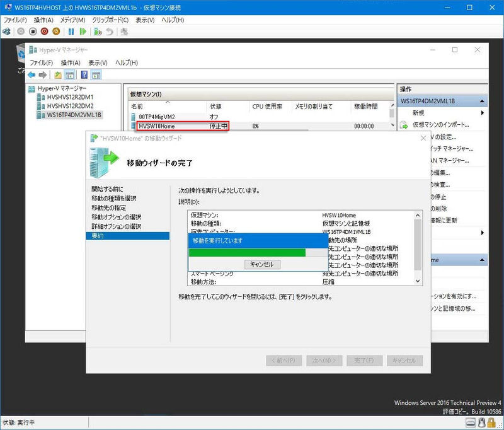Open the 表示(V) menu of VM Connection
This screenshot has width=504, height=430.
pos(145,20)
